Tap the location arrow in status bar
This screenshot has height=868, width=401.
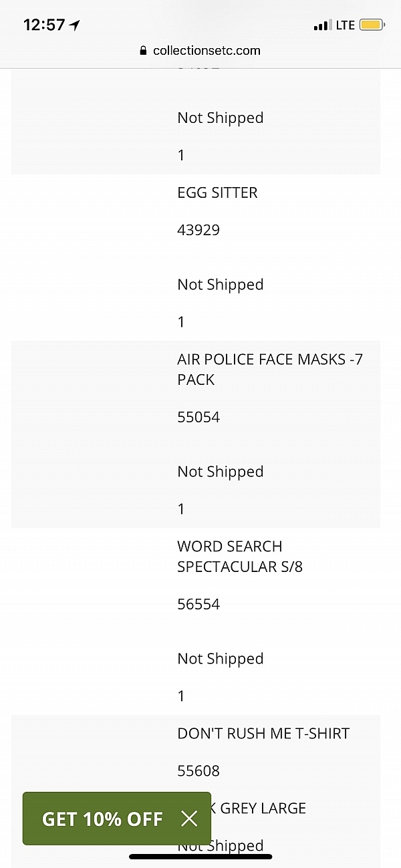(x=75, y=25)
